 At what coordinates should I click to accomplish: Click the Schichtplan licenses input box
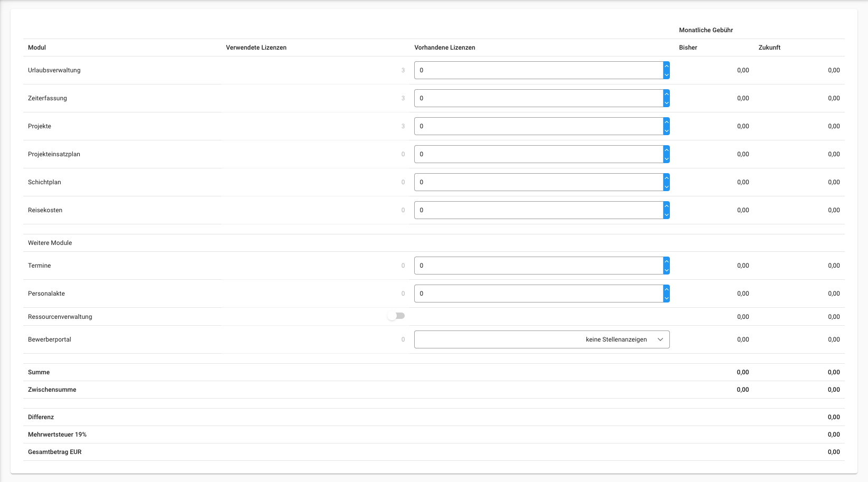coord(538,182)
